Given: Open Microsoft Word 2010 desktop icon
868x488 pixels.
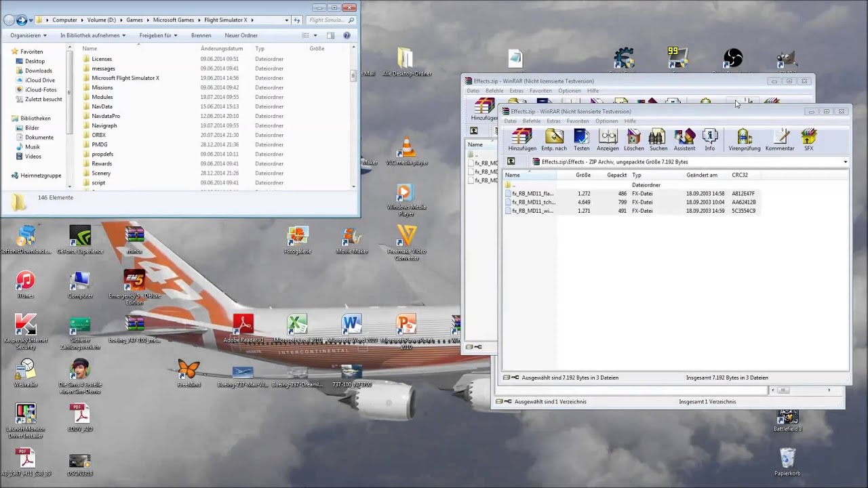Looking at the screenshot, I should tap(351, 329).
